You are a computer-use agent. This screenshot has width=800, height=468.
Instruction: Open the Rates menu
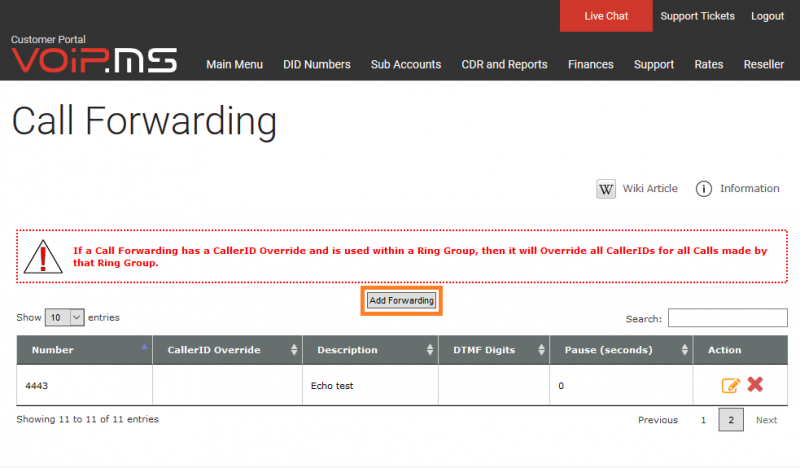[x=709, y=64]
